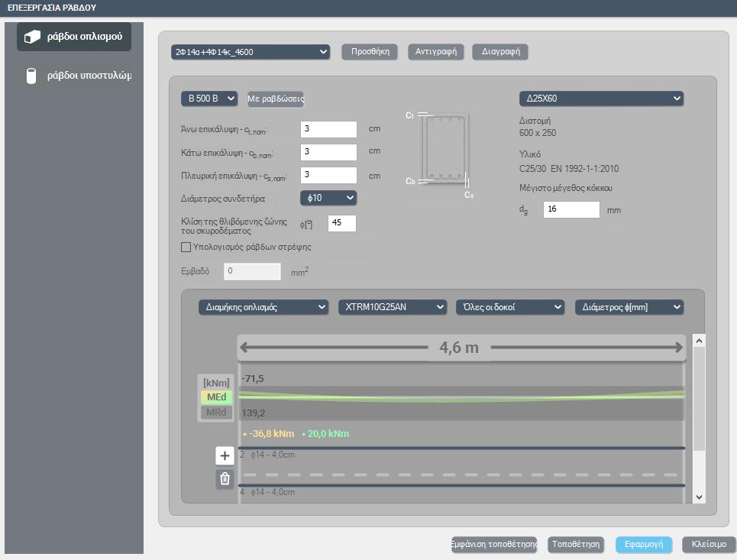This screenshot has width=737, height=560.
Task: Open the Δ25Χ60 section dropdown
Action: (601, 99)
